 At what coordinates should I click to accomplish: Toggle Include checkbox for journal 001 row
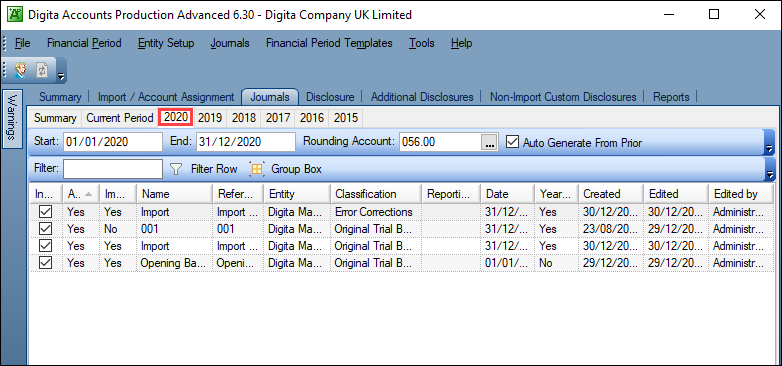[x=45, y=229]
